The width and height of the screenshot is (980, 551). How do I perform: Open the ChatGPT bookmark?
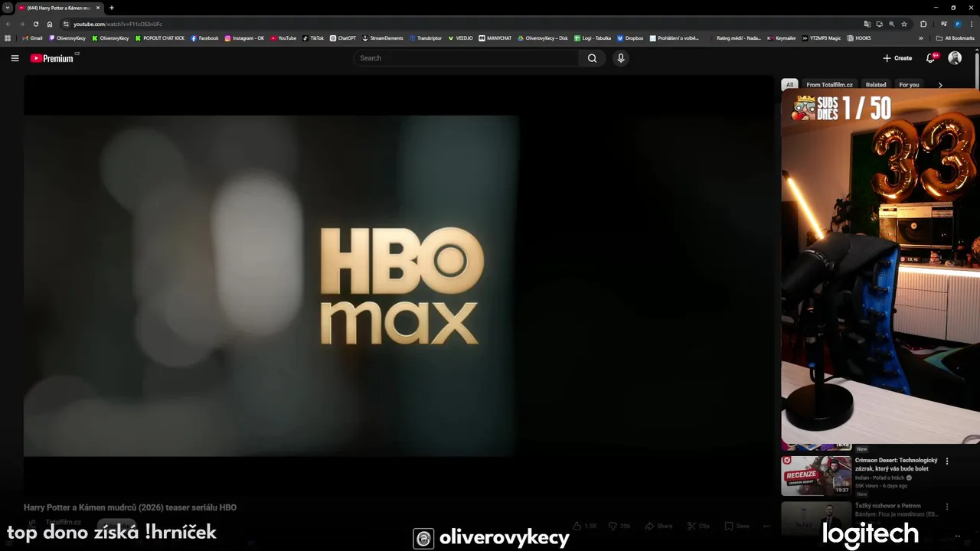pos(343,37)
